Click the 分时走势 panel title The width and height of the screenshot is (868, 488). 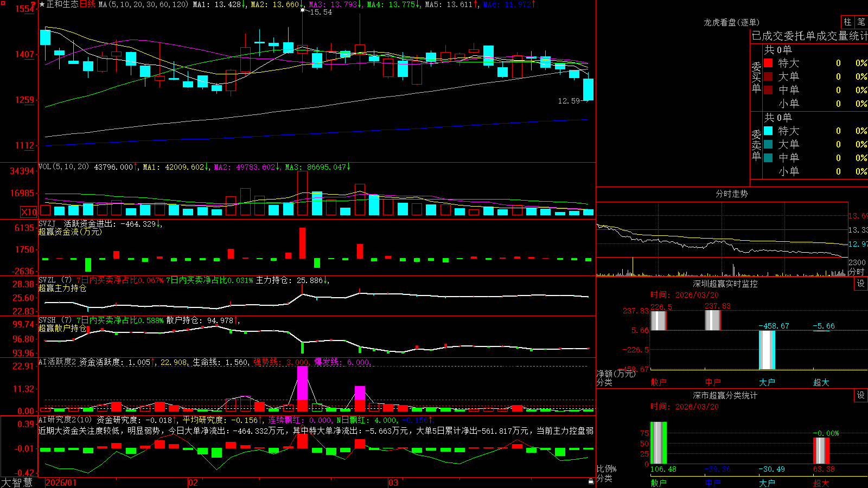click(731, 194)
